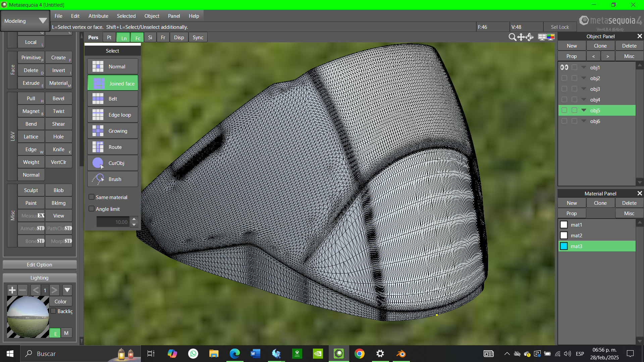This screenshot has width=644, height=362.
Task: Click the Extrude face button
Action: pos(31,83)
